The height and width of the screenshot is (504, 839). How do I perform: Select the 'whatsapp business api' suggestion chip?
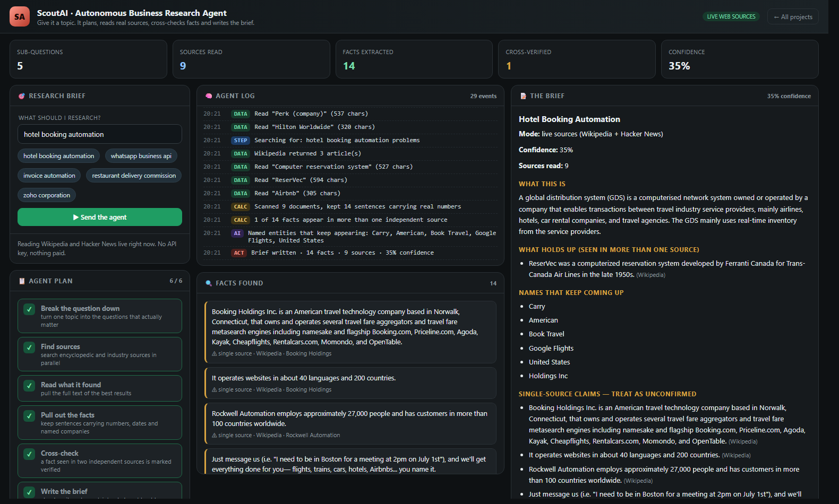pos(141,156)
